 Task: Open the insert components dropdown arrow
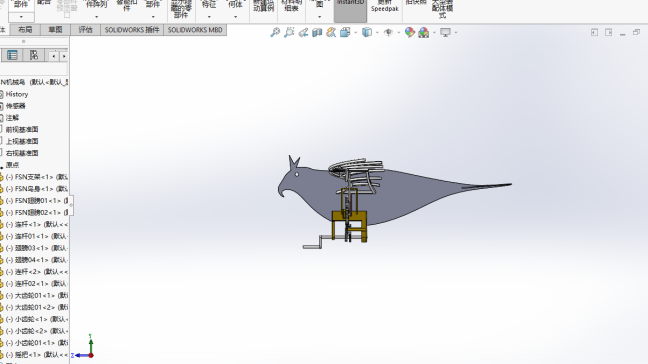[21, 17]
